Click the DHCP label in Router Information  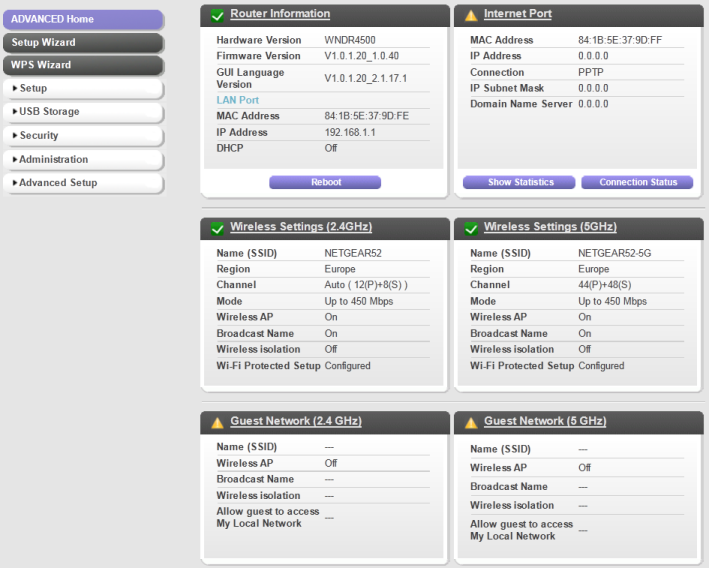point(230,148)
